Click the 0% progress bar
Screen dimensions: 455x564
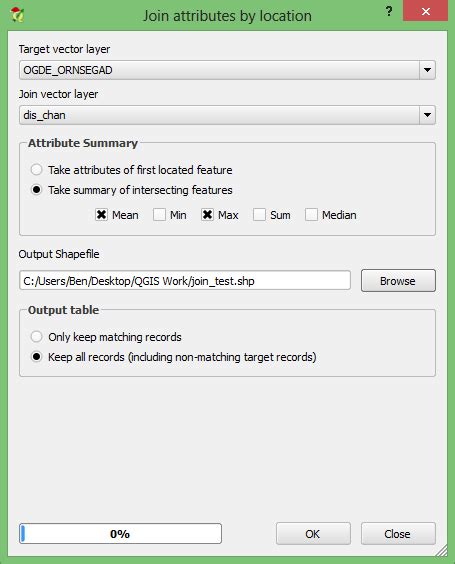tap(120, 533)
